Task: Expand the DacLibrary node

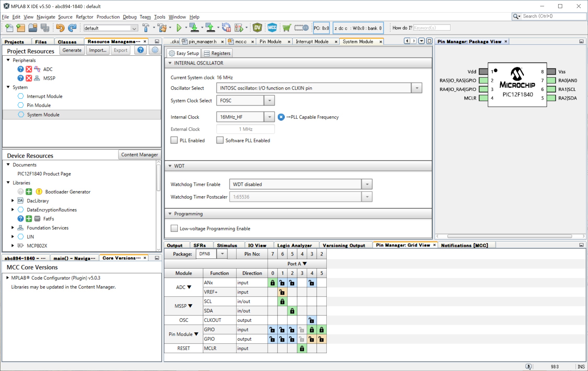Action: click(x=13, y=201)
